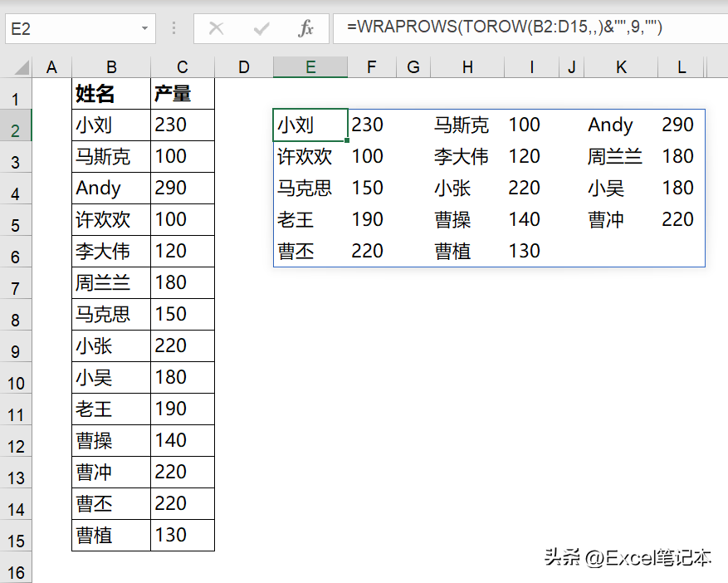Click result cell H2 containing 马斯克
This screenshot has height=583, width=728.
(x=467, y=125)
